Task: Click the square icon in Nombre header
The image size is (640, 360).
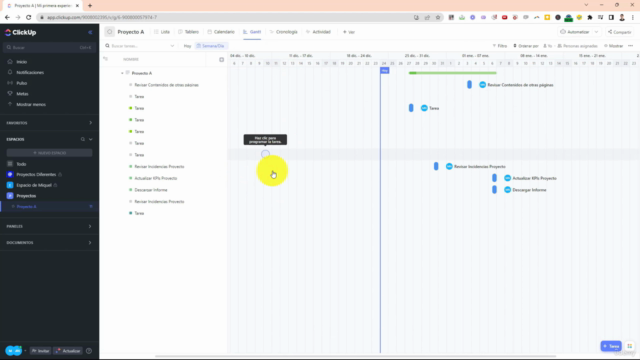Action: tap(222, 60)
